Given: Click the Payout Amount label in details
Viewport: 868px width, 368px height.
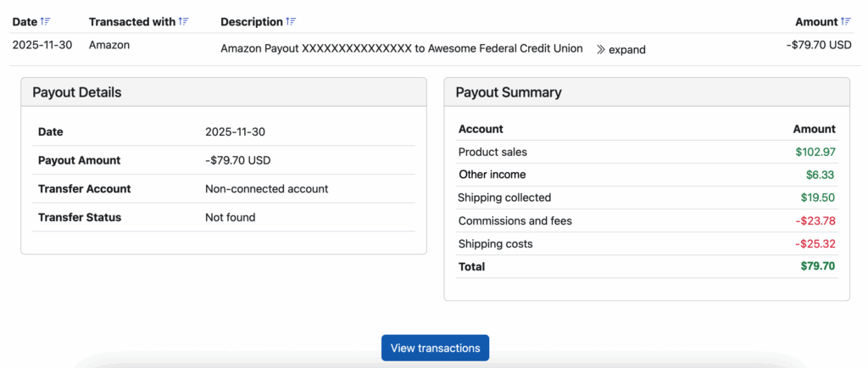Looking at the screenshot, I should [x=80, y=160].
